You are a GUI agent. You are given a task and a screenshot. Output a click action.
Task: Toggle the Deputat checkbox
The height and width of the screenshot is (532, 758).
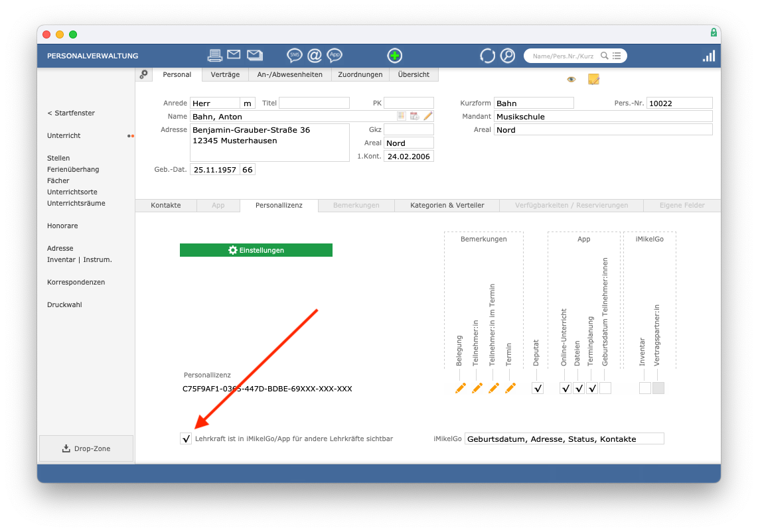538,388
